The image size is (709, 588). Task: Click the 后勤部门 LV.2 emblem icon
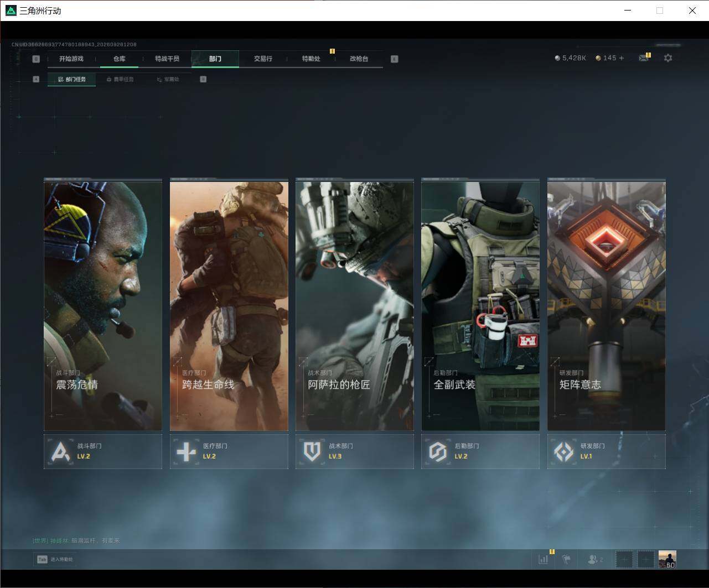[x=437, y=452]
